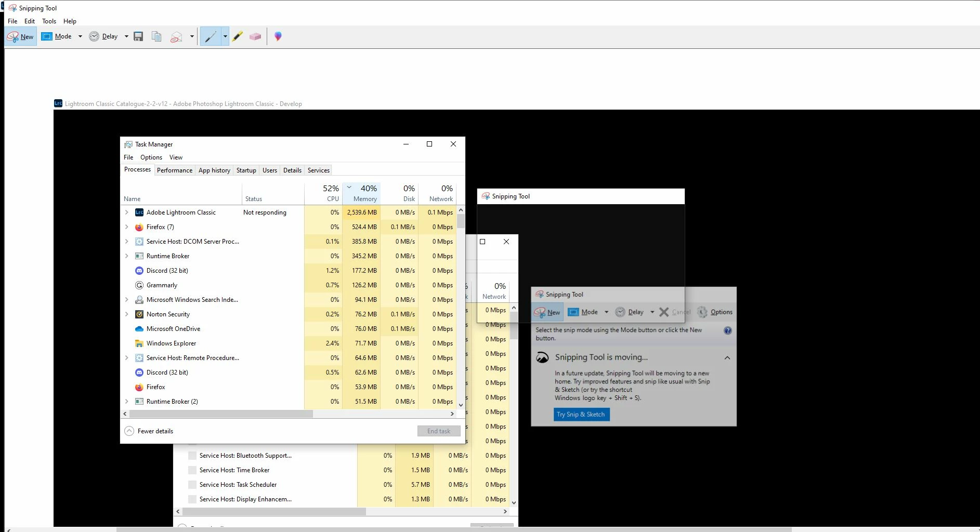The width and height of the screenshot is (980, 532).
Task: Open the Tools menu of Snipping Tool
Action: [49, 21]
